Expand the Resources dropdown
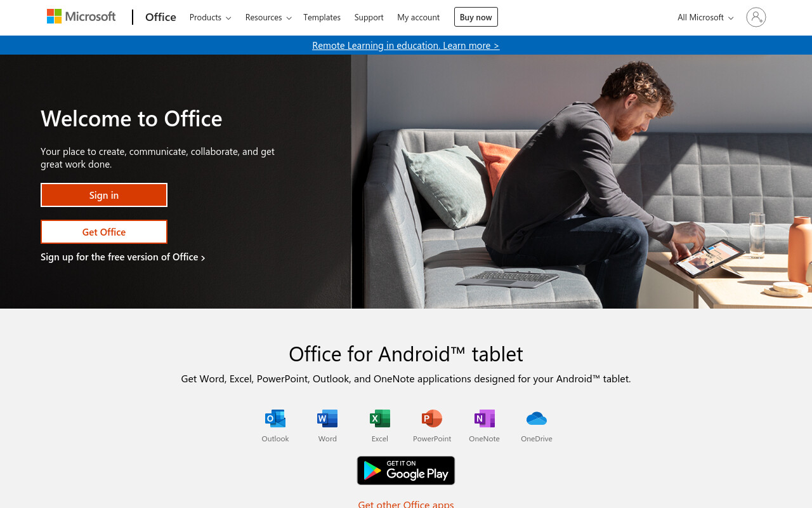 268,17
